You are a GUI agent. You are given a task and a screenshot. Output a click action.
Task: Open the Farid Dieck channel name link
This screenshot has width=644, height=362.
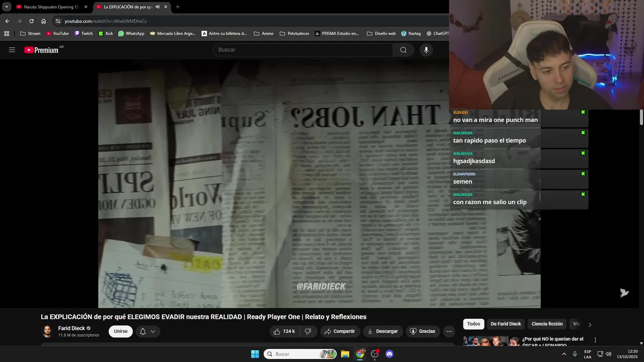pos(71,328)
